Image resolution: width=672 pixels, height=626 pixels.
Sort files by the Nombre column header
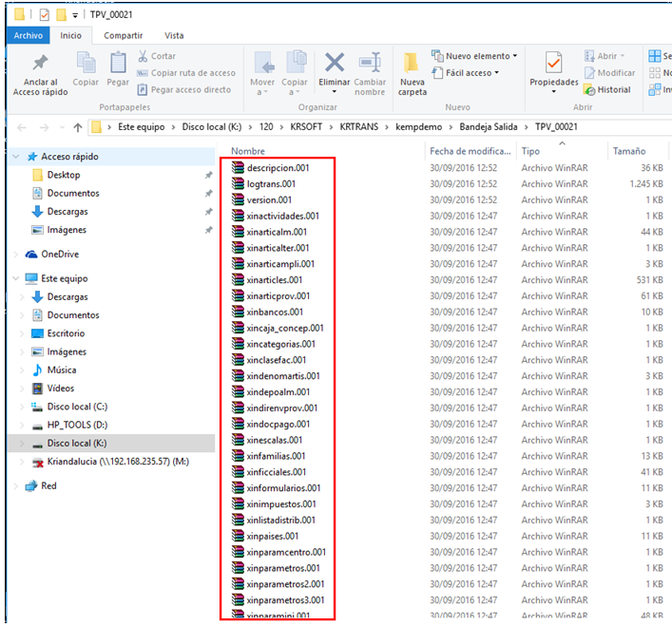pos(249,151)
